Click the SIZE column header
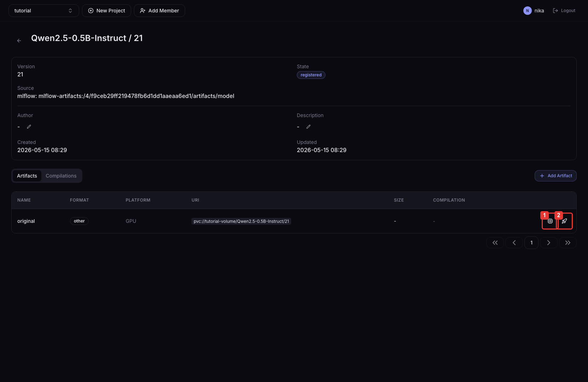The image size is (588, 382). (399, 200)
